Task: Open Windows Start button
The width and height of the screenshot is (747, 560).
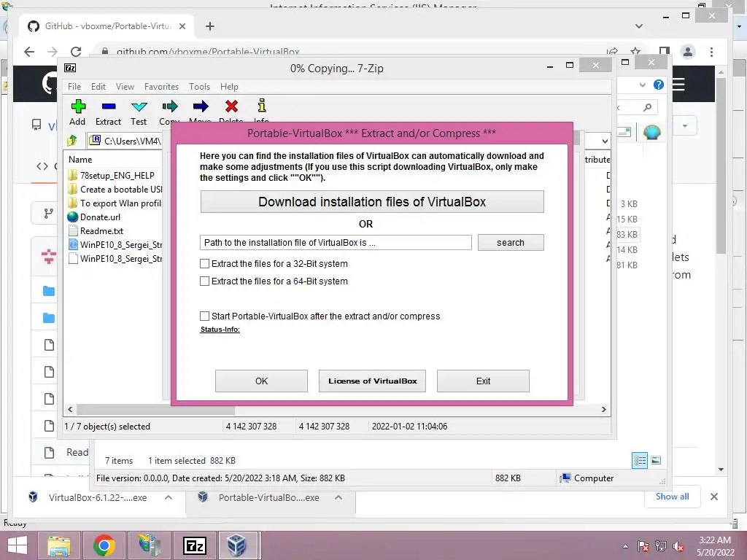Action: pyautogui.click(x=18, y=545)
